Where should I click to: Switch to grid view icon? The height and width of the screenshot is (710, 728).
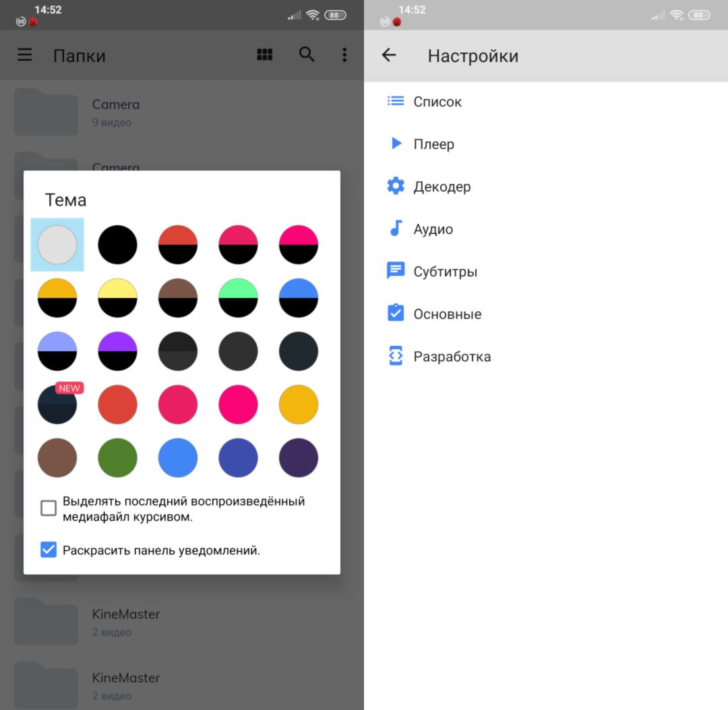click(x=265, y=55)
